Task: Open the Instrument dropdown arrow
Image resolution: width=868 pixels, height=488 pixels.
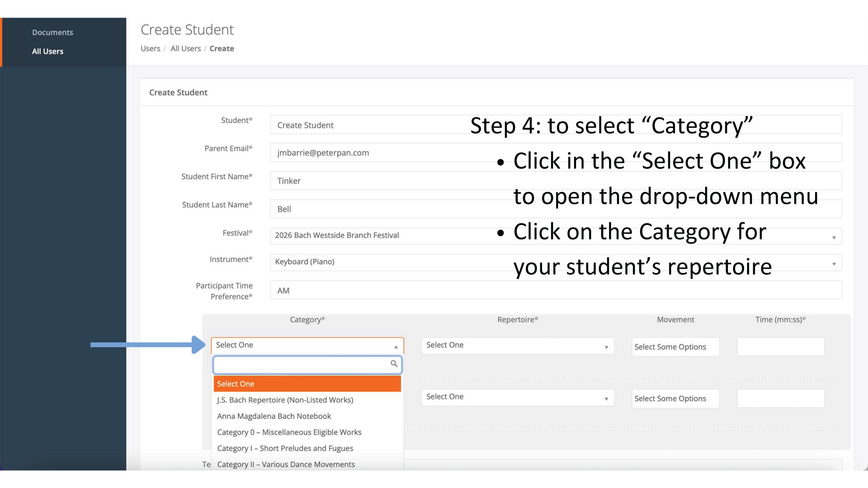Action: tap(834, 264)
